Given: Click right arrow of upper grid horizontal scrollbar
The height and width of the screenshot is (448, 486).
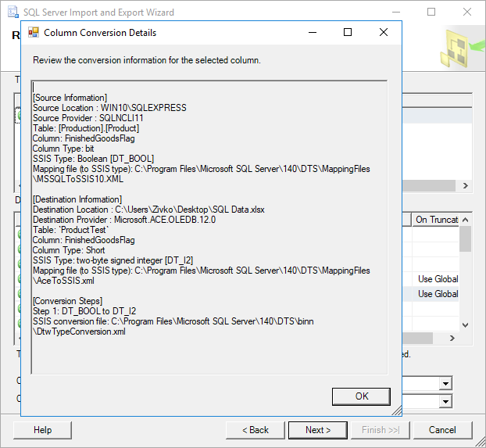Looking at the screenshot, I should (x=465, y=185).
